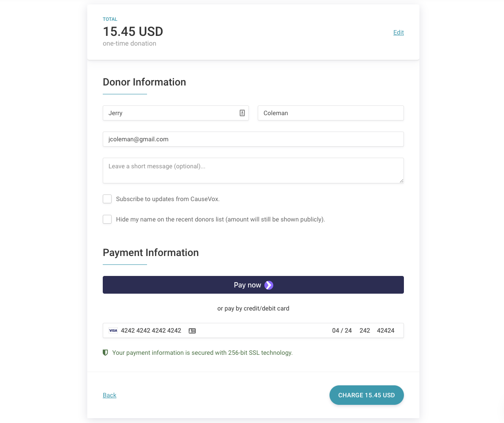Select the email field with jcoleman@gmail.com
The height and width of the screenshot is (423, 504).
click(x=253, y=139)
